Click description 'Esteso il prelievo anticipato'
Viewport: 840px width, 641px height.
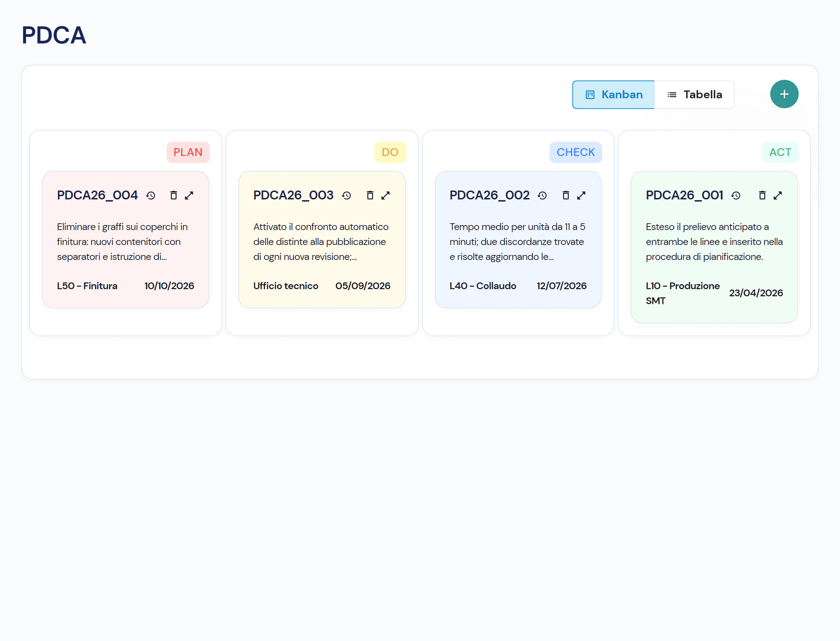coord(714,242)
